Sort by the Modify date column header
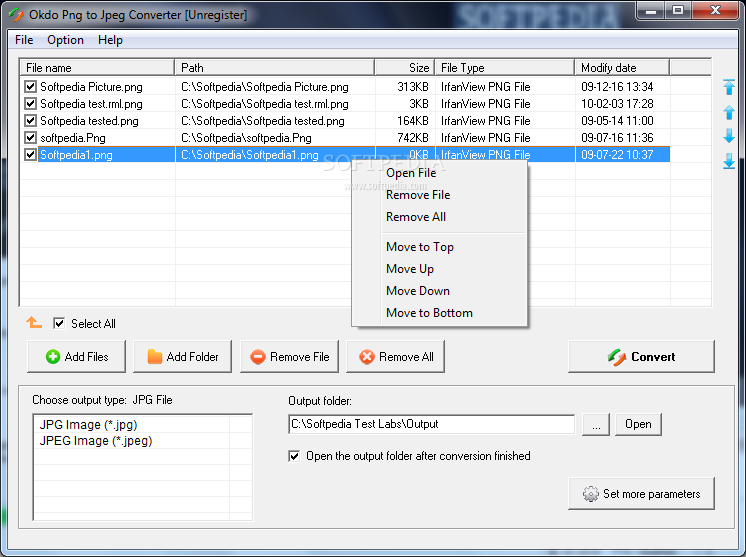The image size is (746, 557). (622, 68)
